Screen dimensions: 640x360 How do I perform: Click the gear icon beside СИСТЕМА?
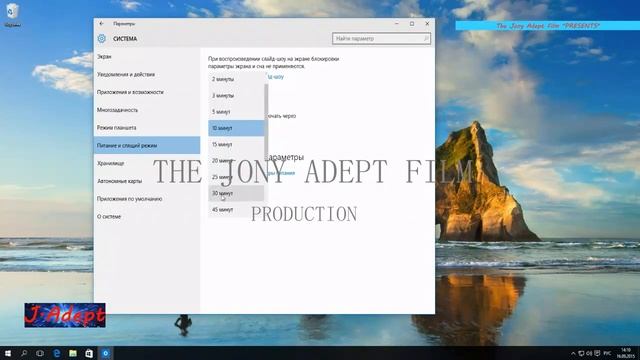tap(102, 38)
